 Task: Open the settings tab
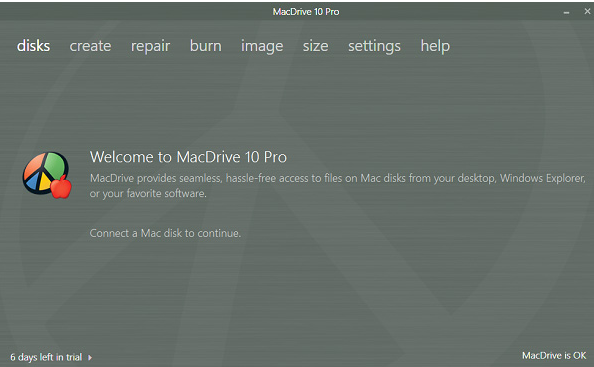coord(374,47)
